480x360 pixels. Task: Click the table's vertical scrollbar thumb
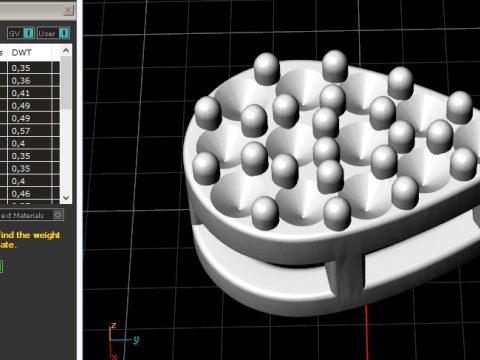(x=66, y=82)
